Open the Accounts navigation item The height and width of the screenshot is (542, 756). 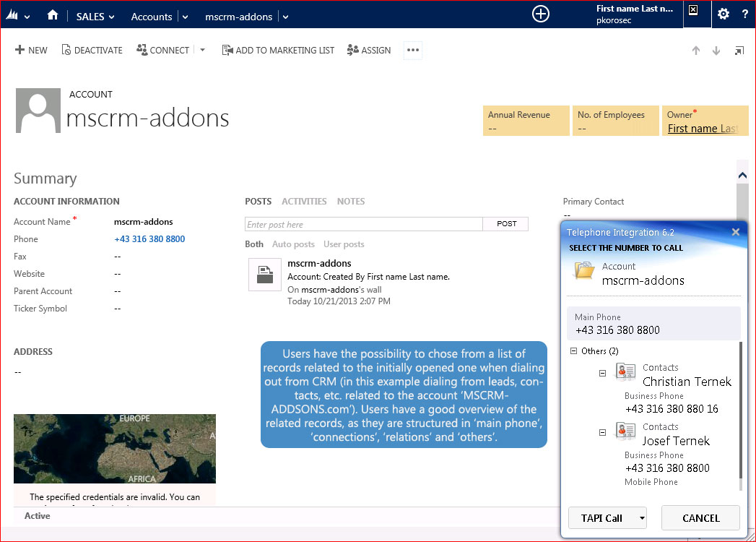click(152, 17)
